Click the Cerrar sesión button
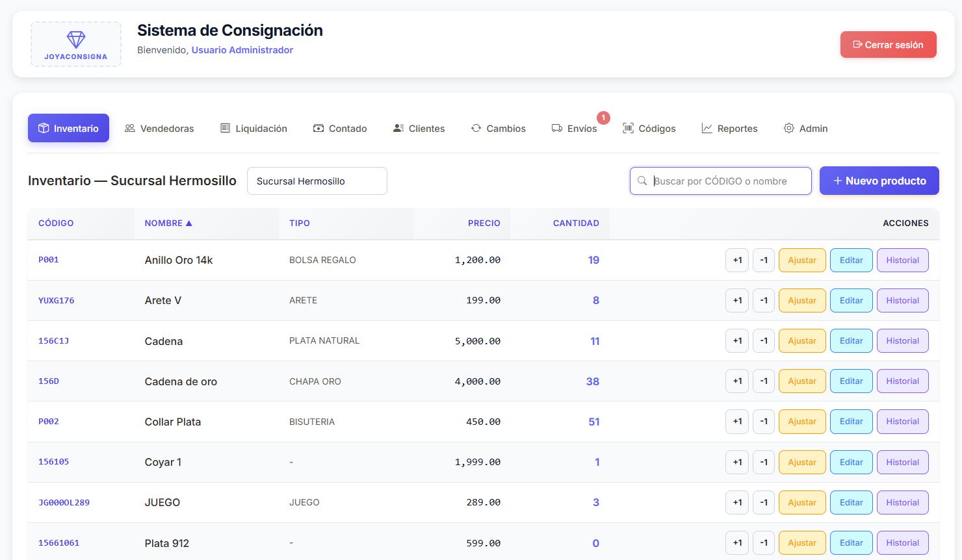The width and height of the screenshot is (962, 560). (x=889, y=45)
